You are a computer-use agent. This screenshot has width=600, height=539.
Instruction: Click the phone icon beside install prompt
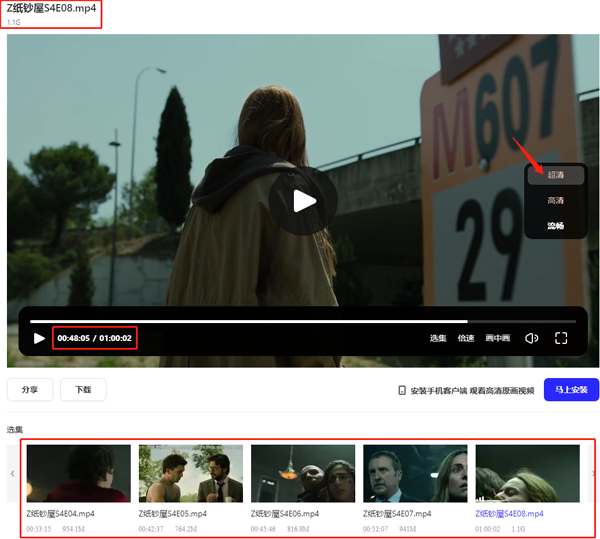coord(402,391)
